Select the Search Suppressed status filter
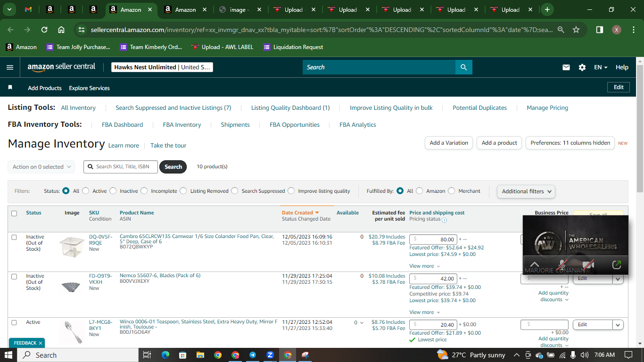The height and width of the screenshot is (362, 644). coord(235,191)
